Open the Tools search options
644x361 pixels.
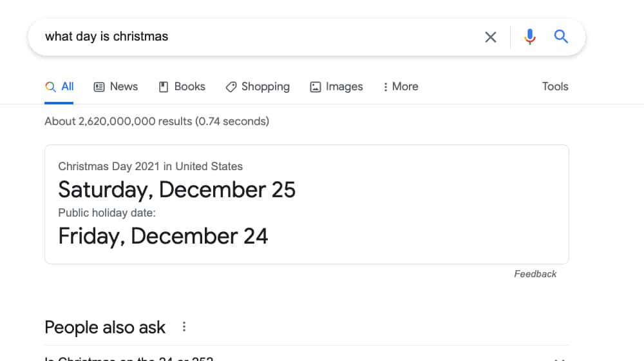555,87
